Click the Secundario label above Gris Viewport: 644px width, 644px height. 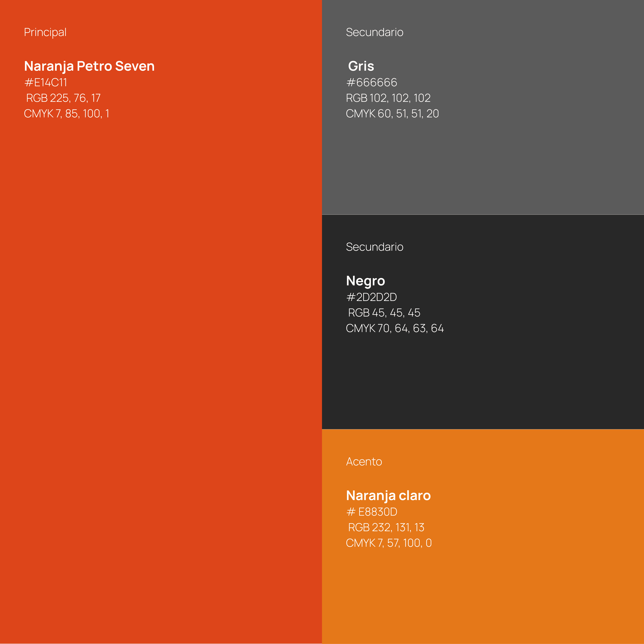point(375,32)
